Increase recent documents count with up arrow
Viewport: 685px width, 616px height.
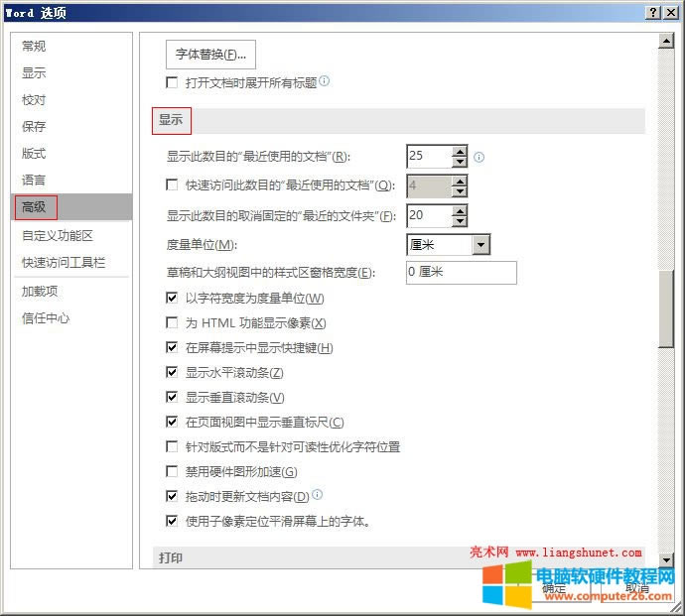point(459,151)
